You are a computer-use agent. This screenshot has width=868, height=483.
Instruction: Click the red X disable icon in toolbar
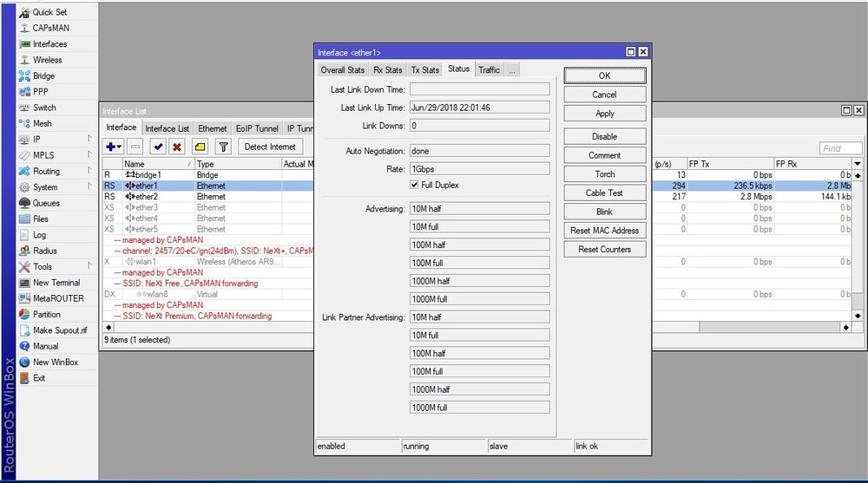(177, 147)
